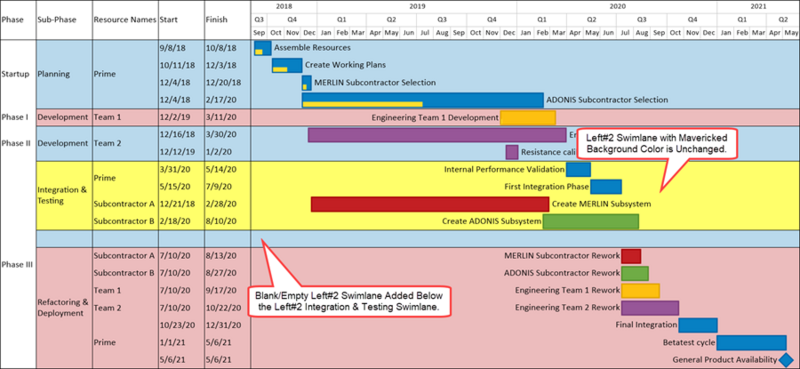Select the green Create ADONIS Subsystem bar
This screenshot has height=369, width=800.
pos(591,222)
